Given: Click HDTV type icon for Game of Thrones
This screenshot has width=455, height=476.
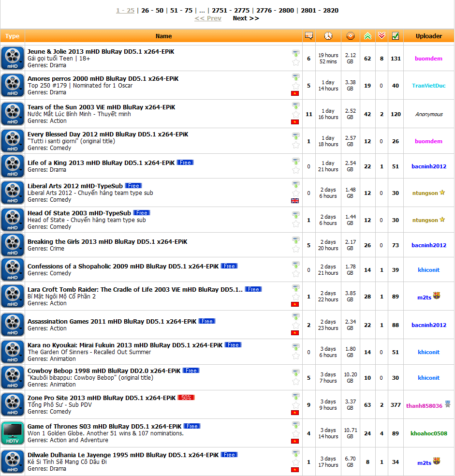Looking at the screenshot, I should [13, 433].
